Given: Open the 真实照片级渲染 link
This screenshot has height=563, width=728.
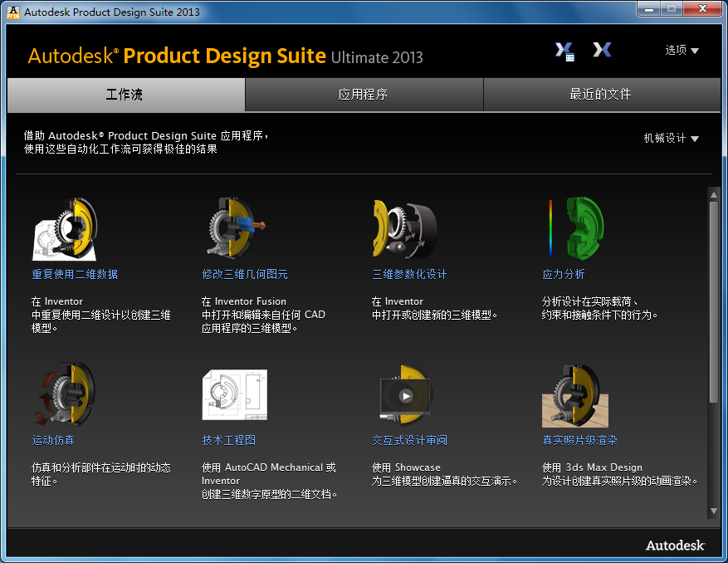Looking at the screenshot, I should tap(580, 440).
